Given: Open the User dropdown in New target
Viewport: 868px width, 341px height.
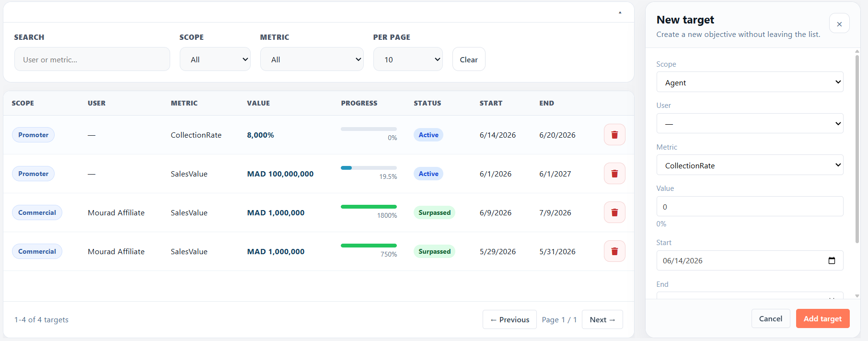Looking at the screenshot, I should [750, 123].
